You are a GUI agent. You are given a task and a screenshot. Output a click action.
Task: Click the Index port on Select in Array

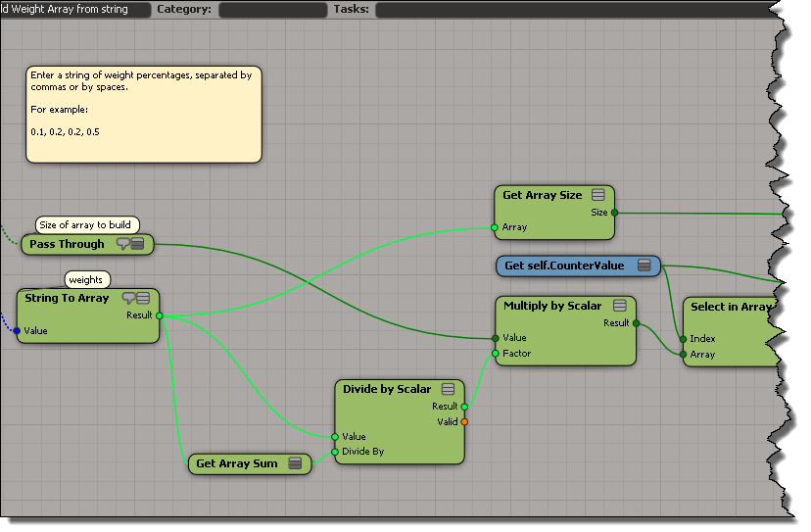pos(684,339)
